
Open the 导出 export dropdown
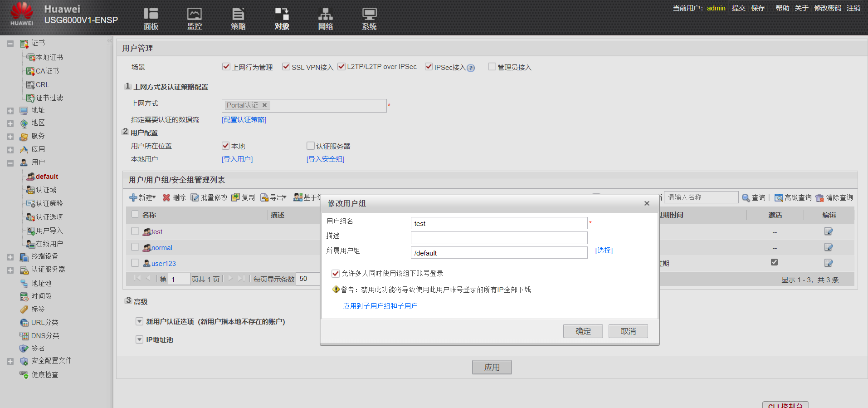(273, 197)
